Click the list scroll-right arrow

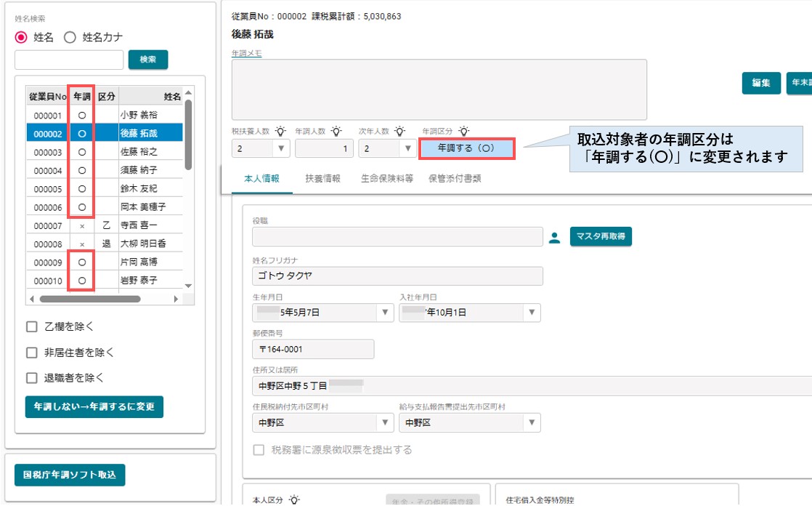176,299
